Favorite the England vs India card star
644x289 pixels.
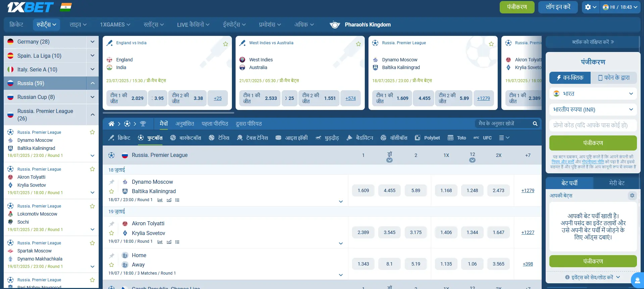click(226, 44)
